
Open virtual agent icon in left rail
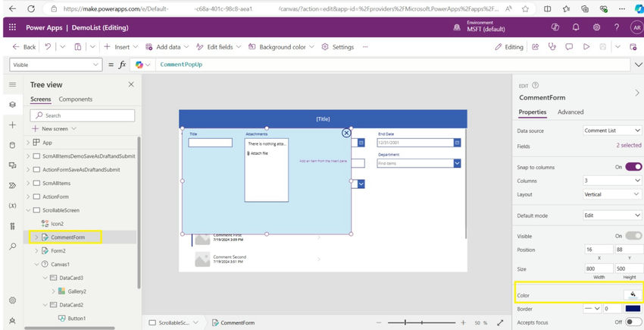click(12, 321)
